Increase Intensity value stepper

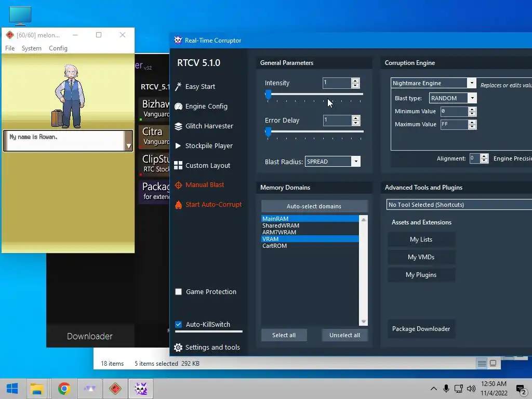coord(355,81)
